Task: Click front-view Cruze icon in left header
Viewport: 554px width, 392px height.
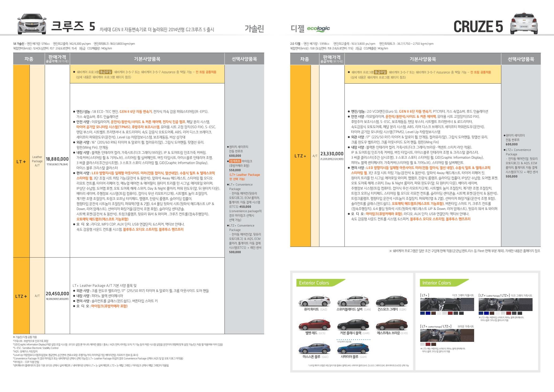Action: tap(32, 24)
